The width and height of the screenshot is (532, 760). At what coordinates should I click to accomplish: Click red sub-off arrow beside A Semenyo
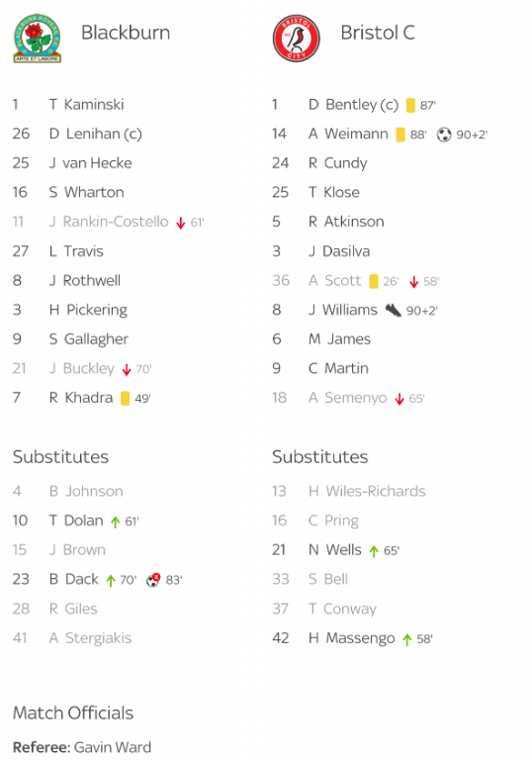399,399
